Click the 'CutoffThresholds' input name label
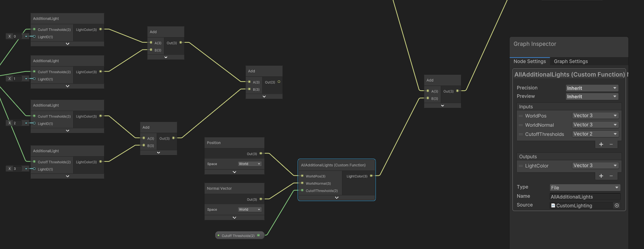Viewport: 644px width, 249px height. [x=544, y=134]
